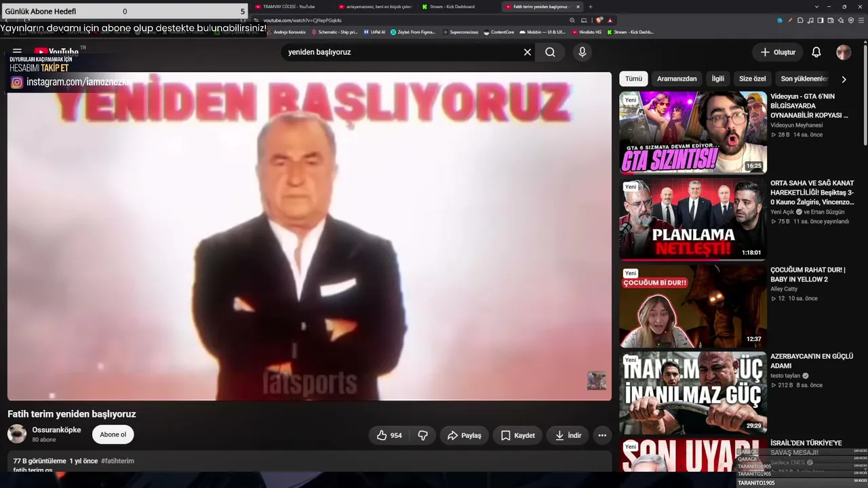The height and width of the screenshot is (488, 868).
Task: Open the Ossurankӧpke channel name link
Action: click(56, 430)
